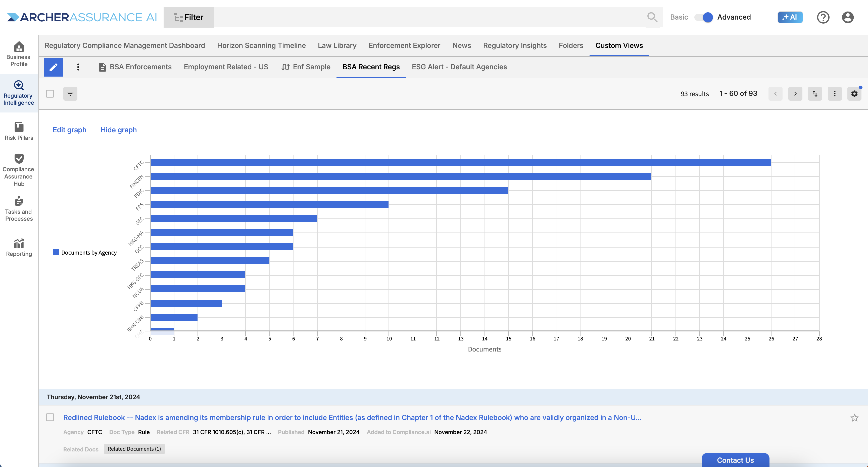
Task: Click the CFTC bar in chart
Action: 461,162
